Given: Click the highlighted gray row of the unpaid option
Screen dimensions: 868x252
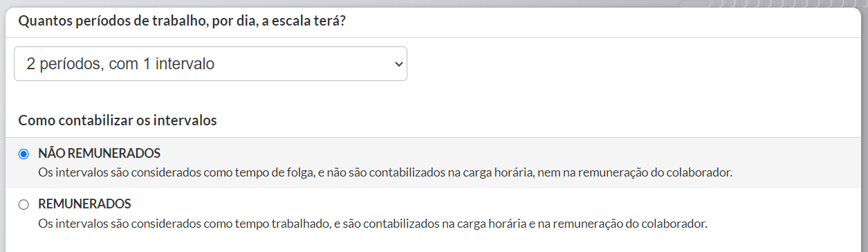Looking at the screenshot, I should (x=434, y=163).
